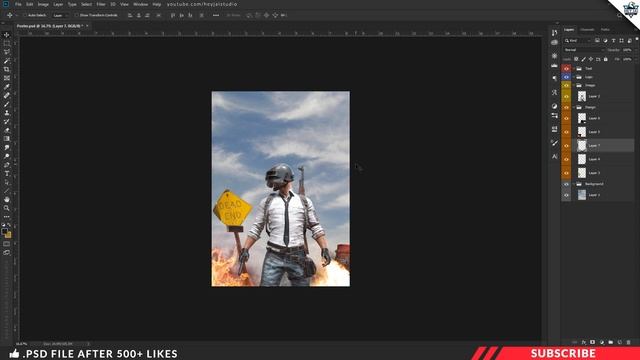The image size is (640, 360).
Task: Select the Eraser tool
Action: coord(7,130)
